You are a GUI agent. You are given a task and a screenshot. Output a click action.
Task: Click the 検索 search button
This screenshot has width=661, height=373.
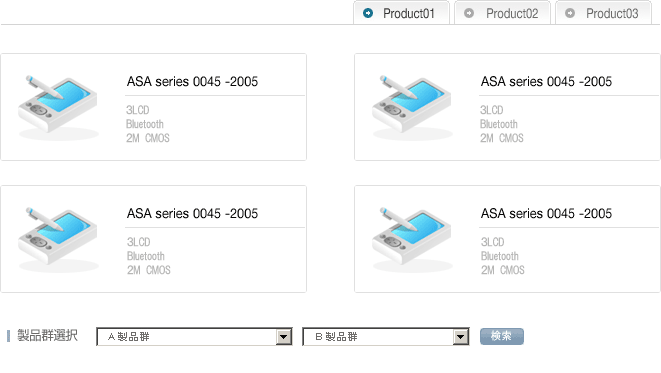click(x=502, y=336)
